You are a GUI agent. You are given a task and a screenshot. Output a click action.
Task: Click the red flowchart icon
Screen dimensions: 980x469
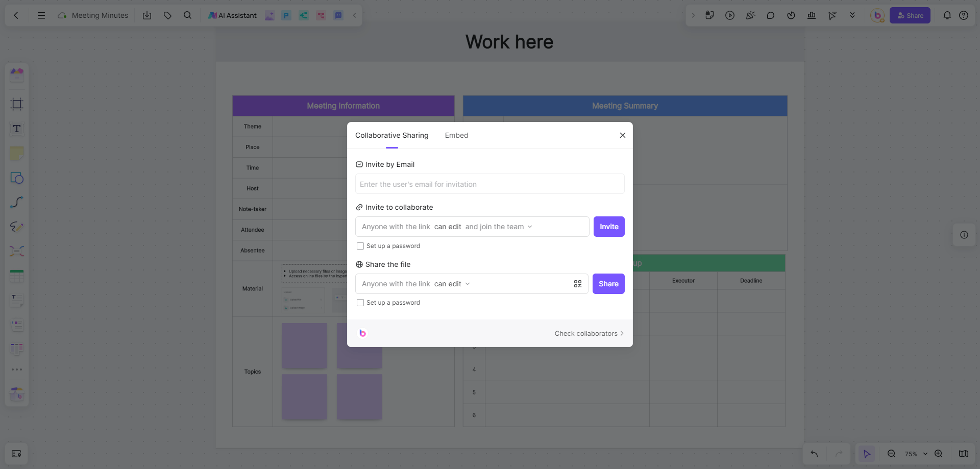(x=321, y=15)
